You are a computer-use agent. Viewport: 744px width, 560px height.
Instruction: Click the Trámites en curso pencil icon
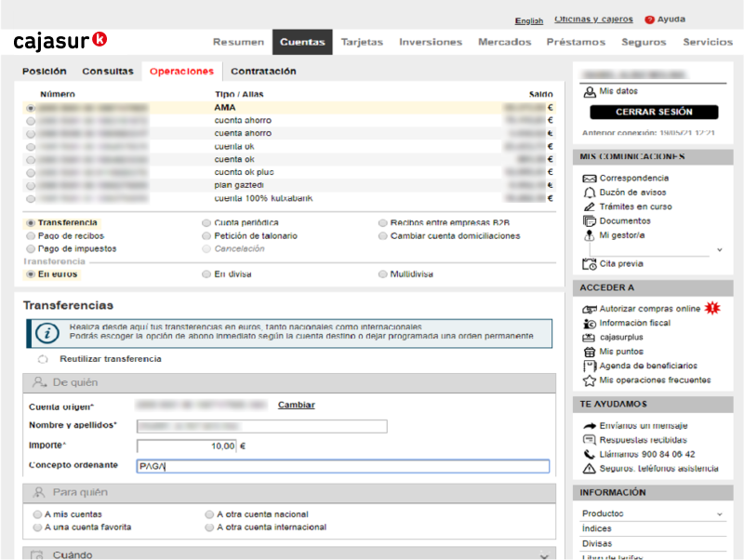click(x=589, y=207)
